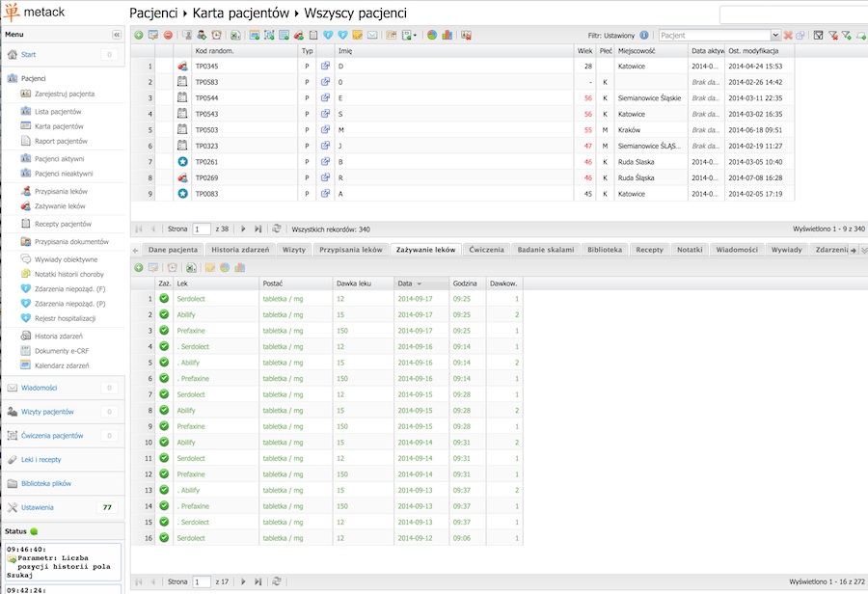The image size is (868, 594).
Task: Clear the patient filter with red X icon
Action: pos(788,35)
